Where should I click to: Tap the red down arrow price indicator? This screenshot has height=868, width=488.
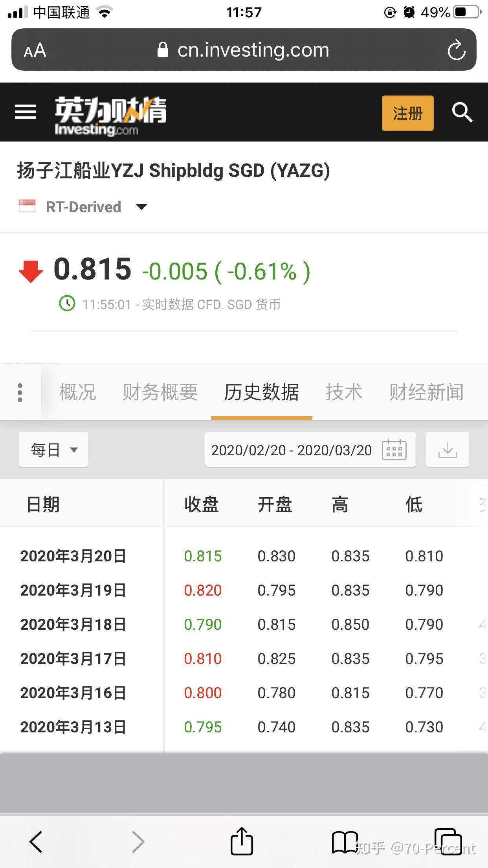31,271
